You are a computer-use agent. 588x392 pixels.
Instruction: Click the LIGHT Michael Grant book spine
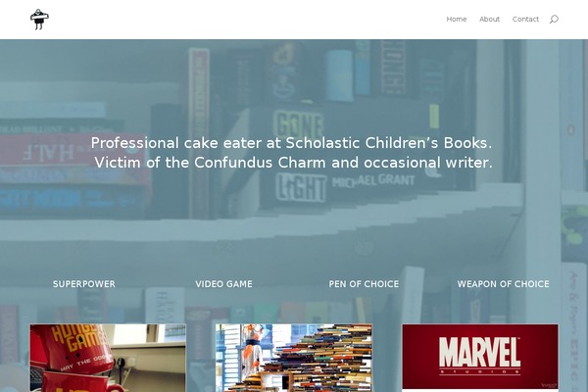point(345,185)
